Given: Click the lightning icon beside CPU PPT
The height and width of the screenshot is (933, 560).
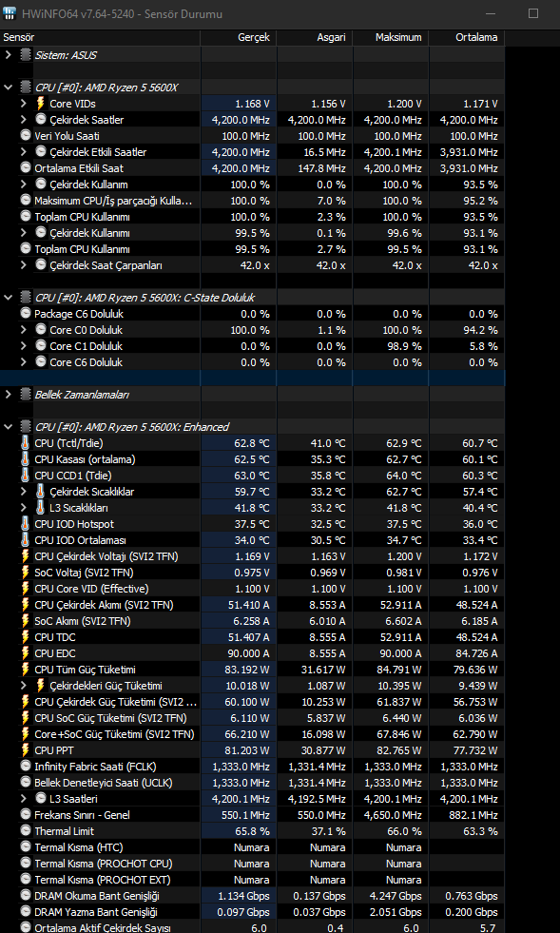Looking at the screenshot, I should click(x=25, y=749).
